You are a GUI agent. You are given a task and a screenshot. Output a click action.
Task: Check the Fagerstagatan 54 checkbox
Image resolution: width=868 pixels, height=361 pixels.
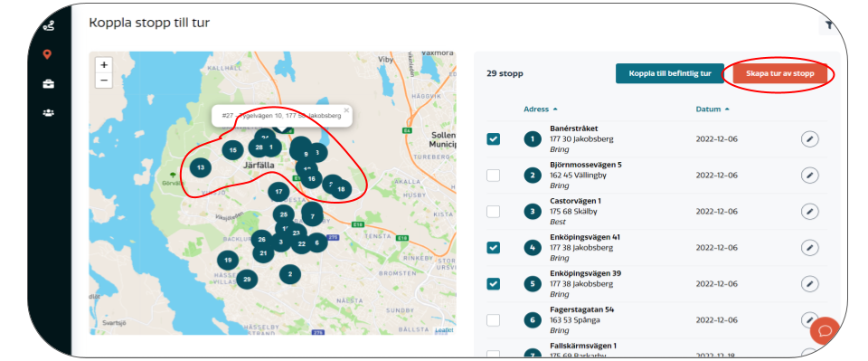point(494,320)
